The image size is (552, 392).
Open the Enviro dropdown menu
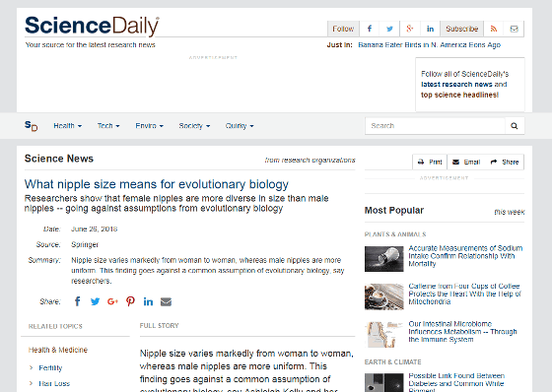[149, 126]
